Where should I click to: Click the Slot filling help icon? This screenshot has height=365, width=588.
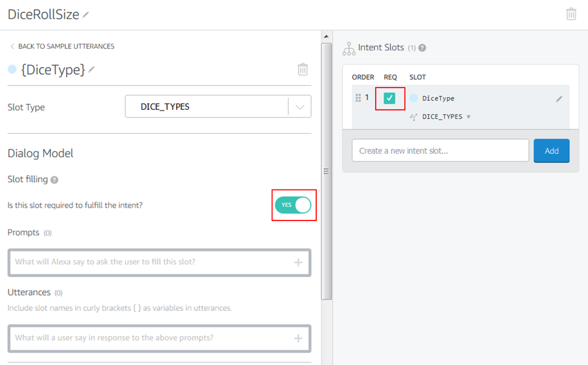point(55,180)
